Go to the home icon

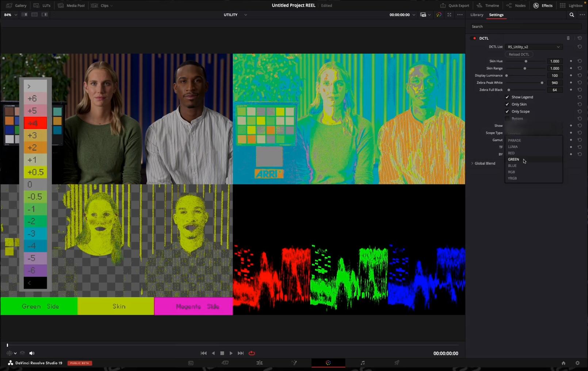[563, 363]
